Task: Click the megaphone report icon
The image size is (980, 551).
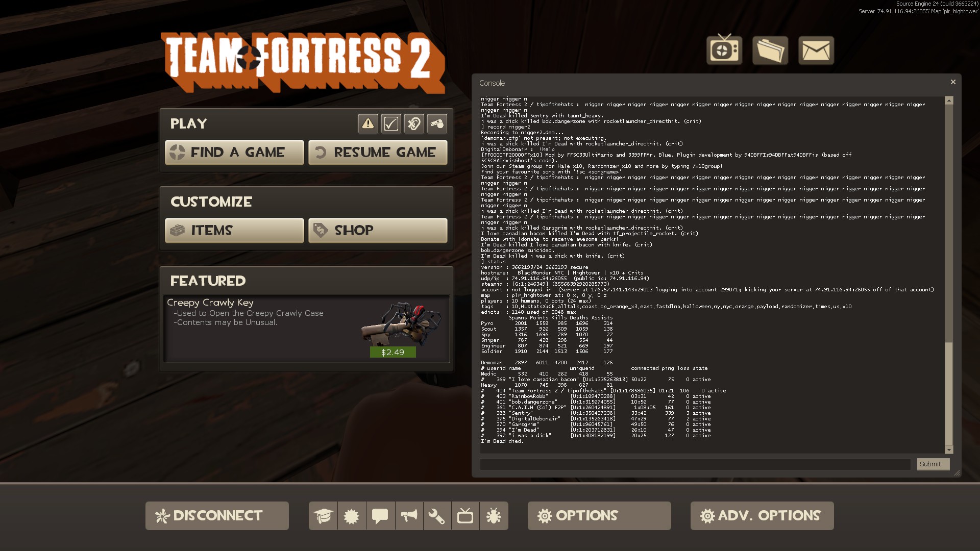Action: coord(409,516)
